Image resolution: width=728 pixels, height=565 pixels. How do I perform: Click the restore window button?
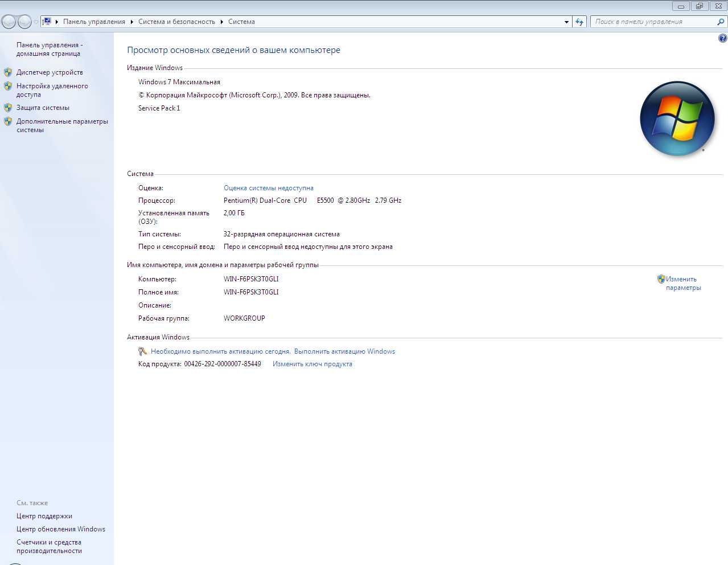(700, 6)
